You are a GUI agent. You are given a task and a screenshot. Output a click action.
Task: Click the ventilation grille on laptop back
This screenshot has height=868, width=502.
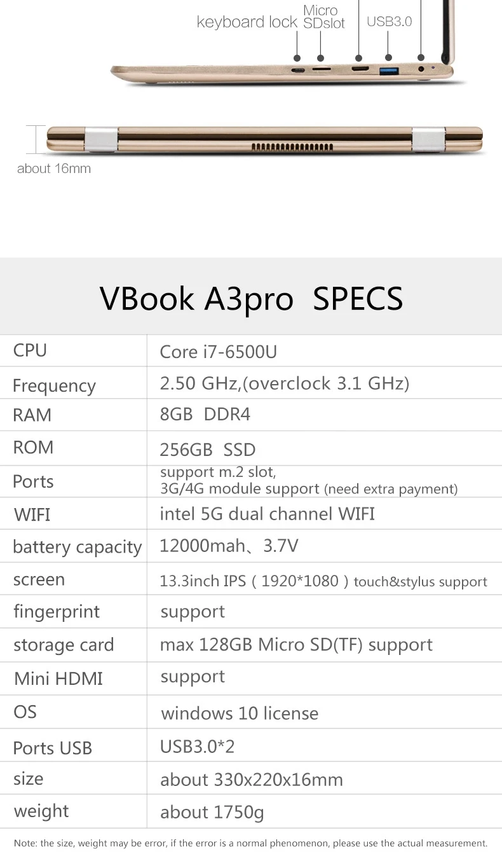click(292, 147)
